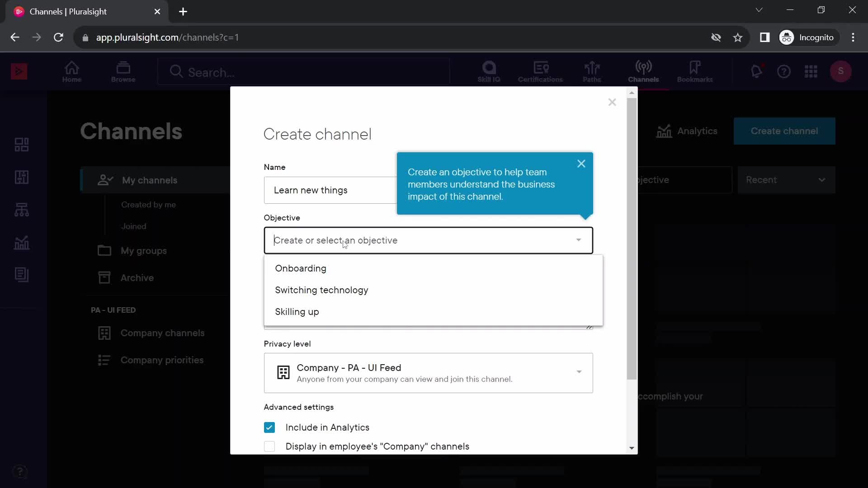868x488 pixels.
Task: Click the Create or select an objective field
Action: (428, 240)
